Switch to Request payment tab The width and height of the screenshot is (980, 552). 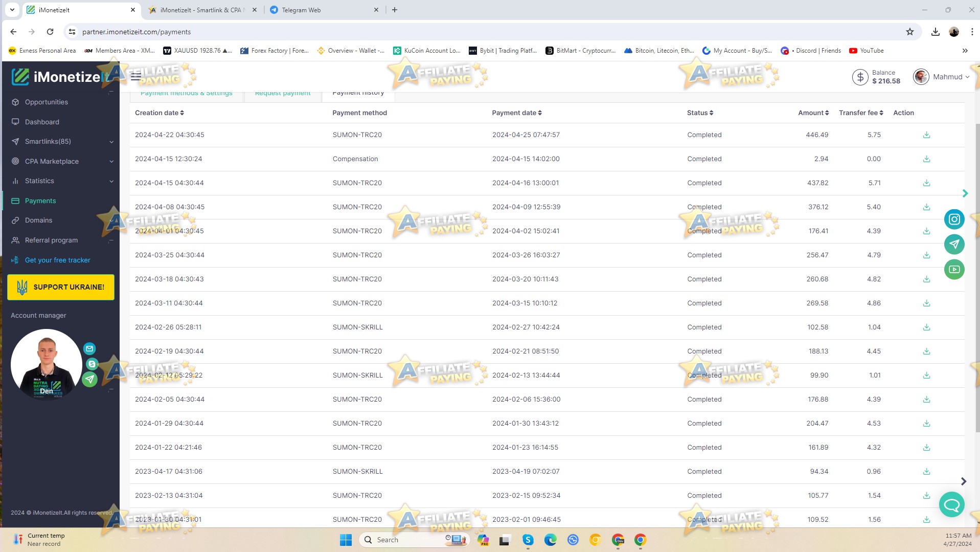click(x=283, y=95)
